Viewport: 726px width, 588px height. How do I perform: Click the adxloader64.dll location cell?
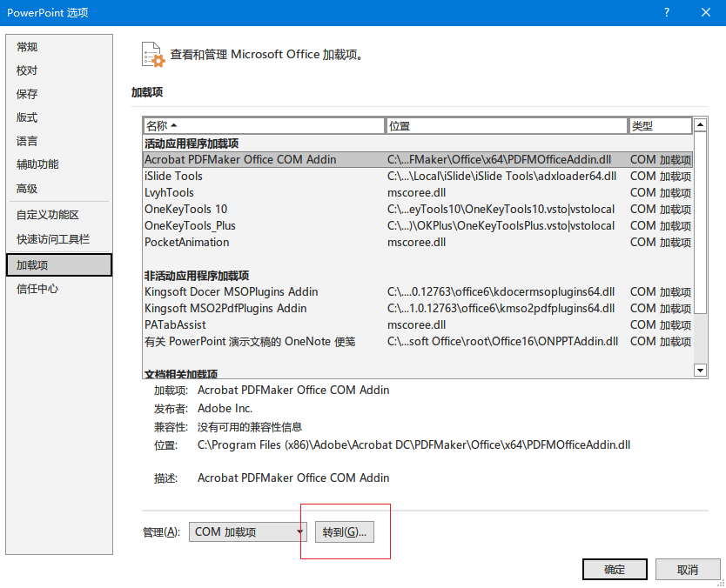pos(502,177)
